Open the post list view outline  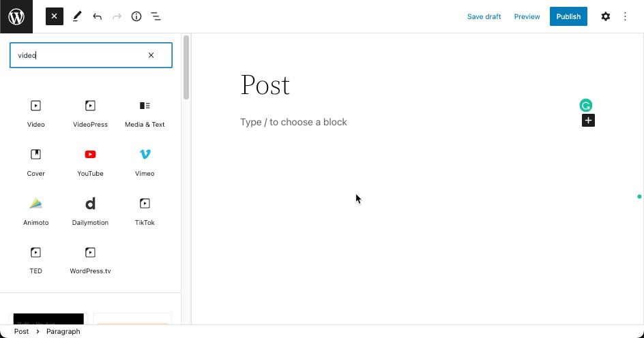coord(156,16)
